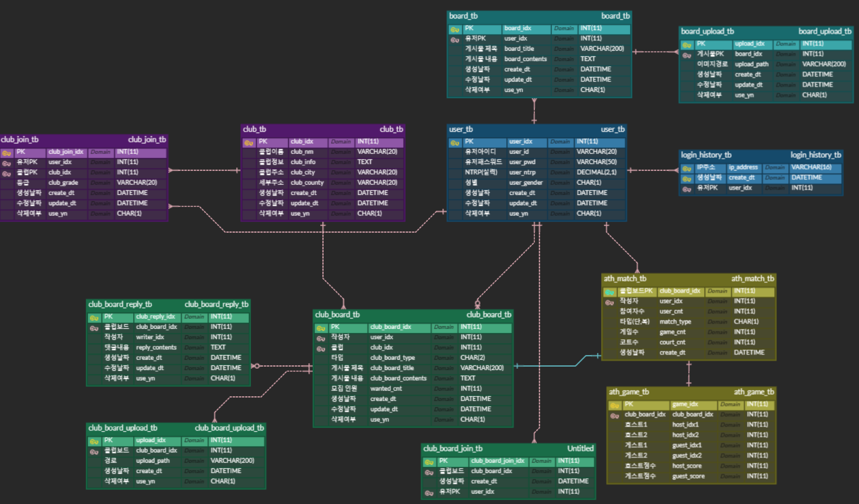The image size is (859, 504).
Task: Select the 이미지경로 cell in board_upload_tb
Action: coord(712,64)
